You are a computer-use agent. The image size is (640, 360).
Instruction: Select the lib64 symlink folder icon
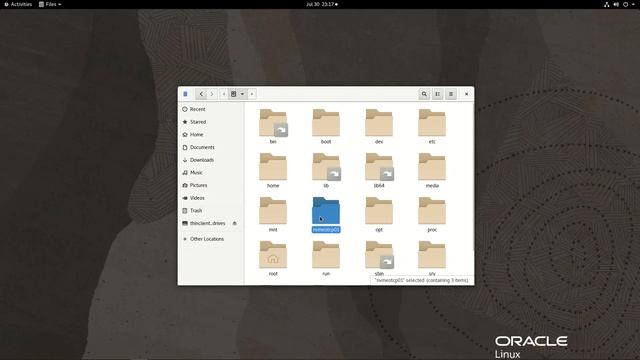[379, 167]
